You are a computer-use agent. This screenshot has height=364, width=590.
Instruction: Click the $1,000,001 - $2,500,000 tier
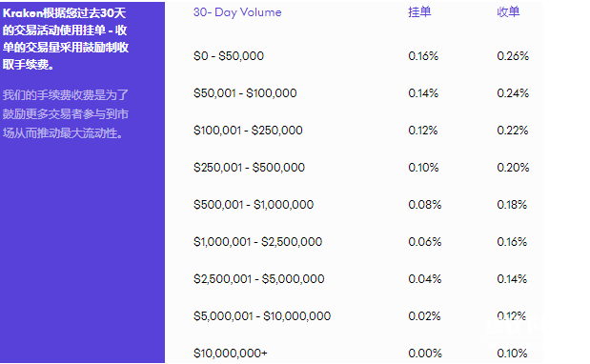pyautogui.click(x=257, y=242)
